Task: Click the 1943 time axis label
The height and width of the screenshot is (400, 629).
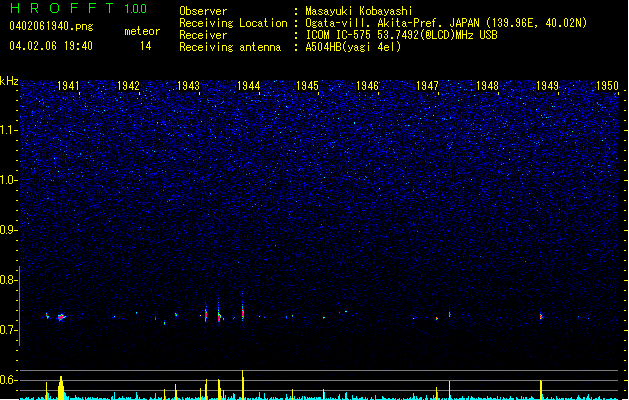Action: point(188,86)
